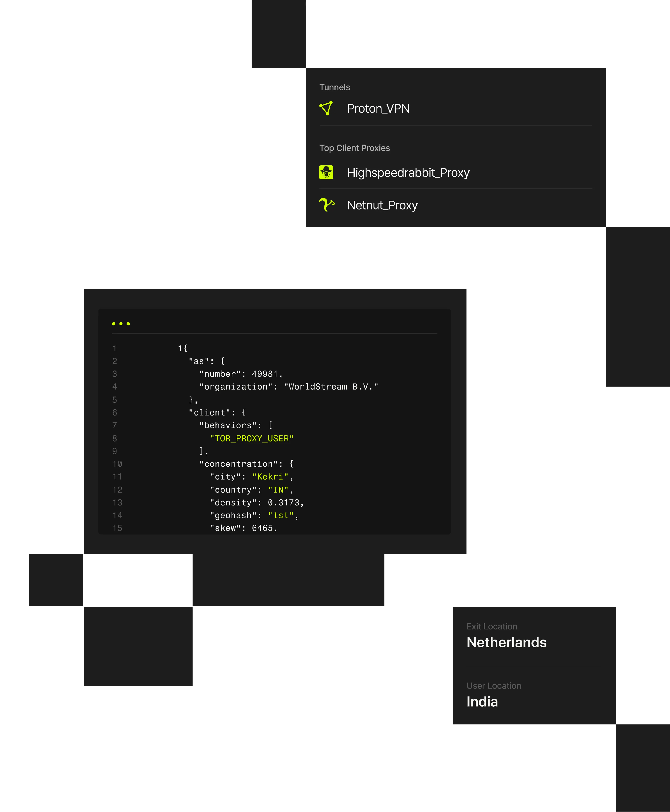This screenshot has height=812, width=670.
Task: Open the Netnut_Proxy entry
Action: (382, 205)
